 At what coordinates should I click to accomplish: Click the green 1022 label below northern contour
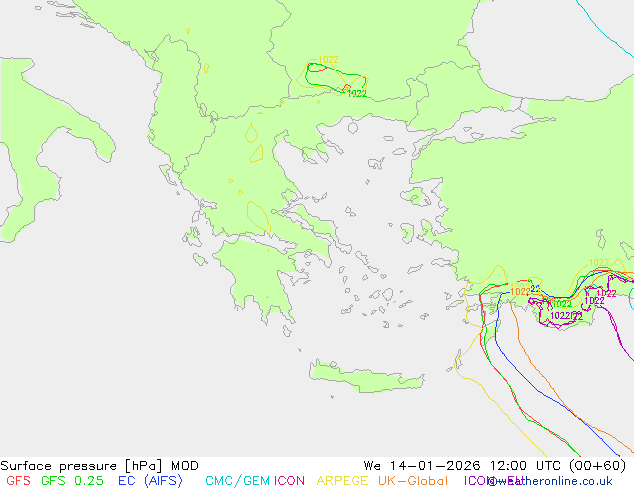[357, 93]
